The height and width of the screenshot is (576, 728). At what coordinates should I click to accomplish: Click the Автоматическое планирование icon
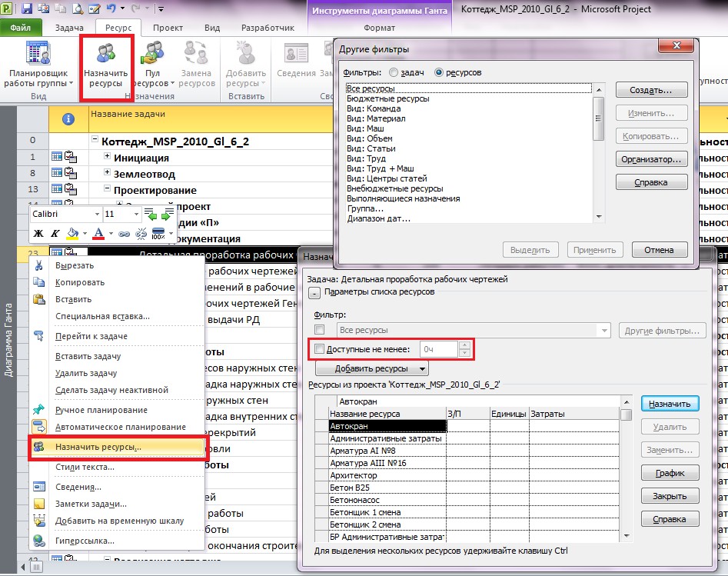coord(39,426)
